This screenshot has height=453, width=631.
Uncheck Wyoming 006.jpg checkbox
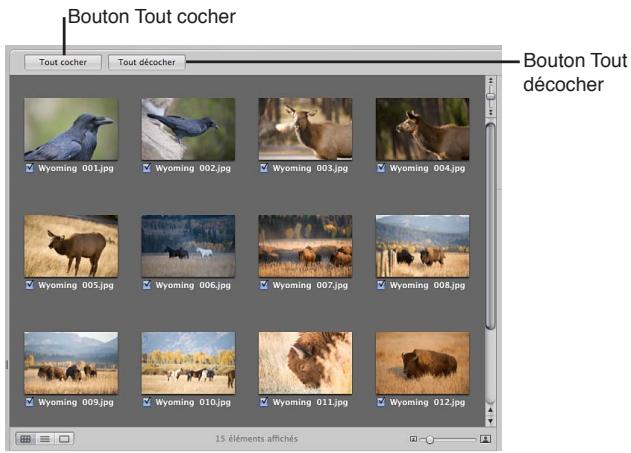coord(147,285)
